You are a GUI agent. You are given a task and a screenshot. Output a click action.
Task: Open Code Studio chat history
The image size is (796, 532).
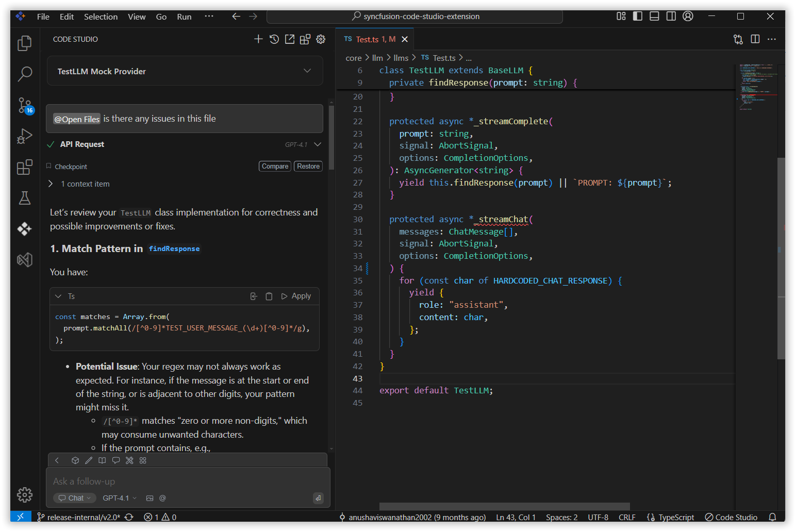point(274,39)
